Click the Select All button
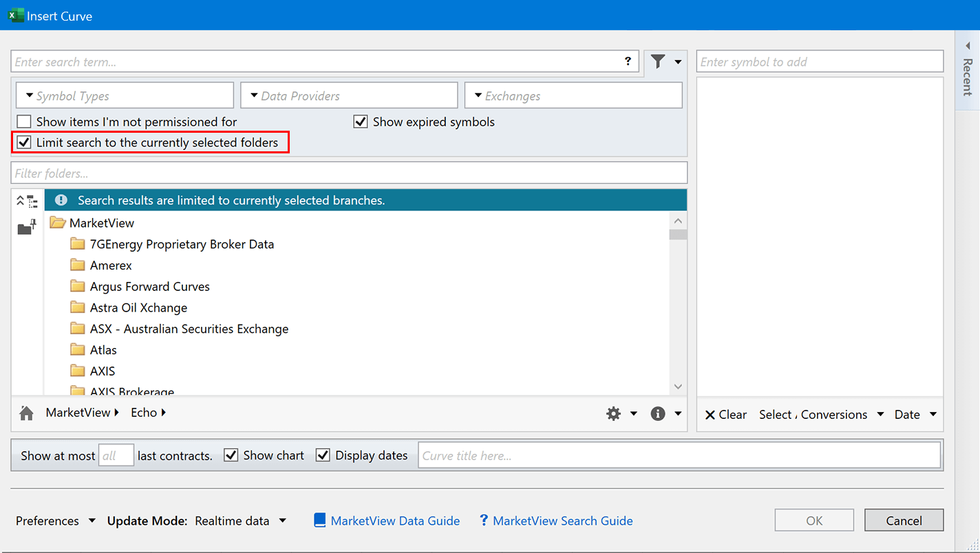Image resolution: width=980 pixels, height=553 pixels. (x=777, y=415)
